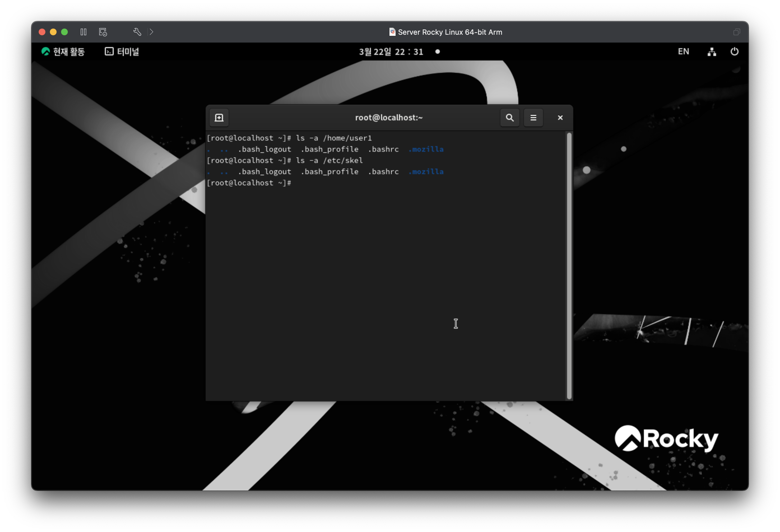Viewport: 780px width, 532px height.
Task: Open the 터미널 app menu
Action: (122, 52)
